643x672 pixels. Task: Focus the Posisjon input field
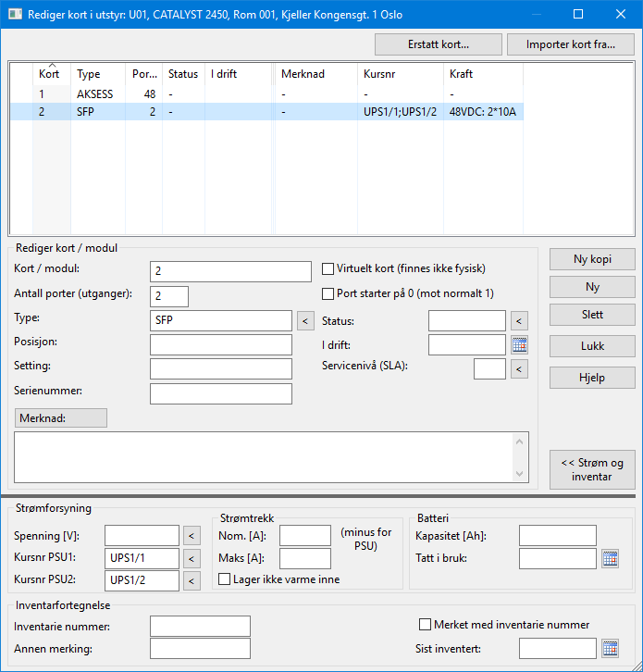point(221,345)
